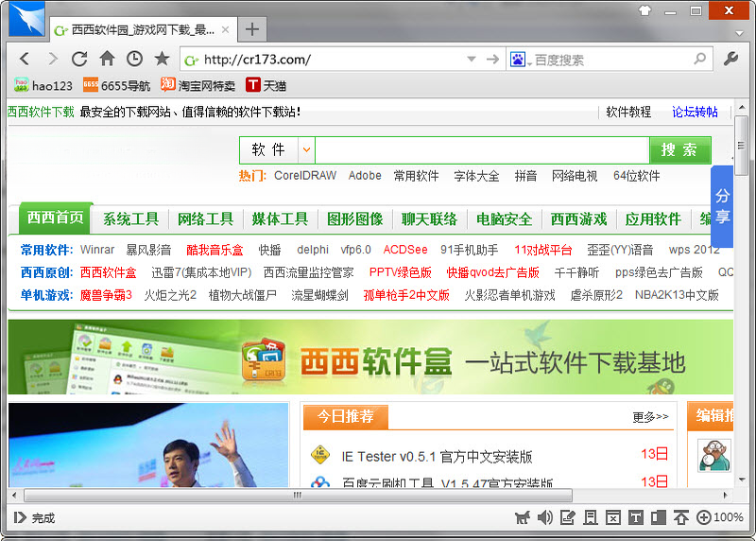Select the 媒体工具 navigation tab
This screenshot has width=756, height=541.
[x=280, y=219]
